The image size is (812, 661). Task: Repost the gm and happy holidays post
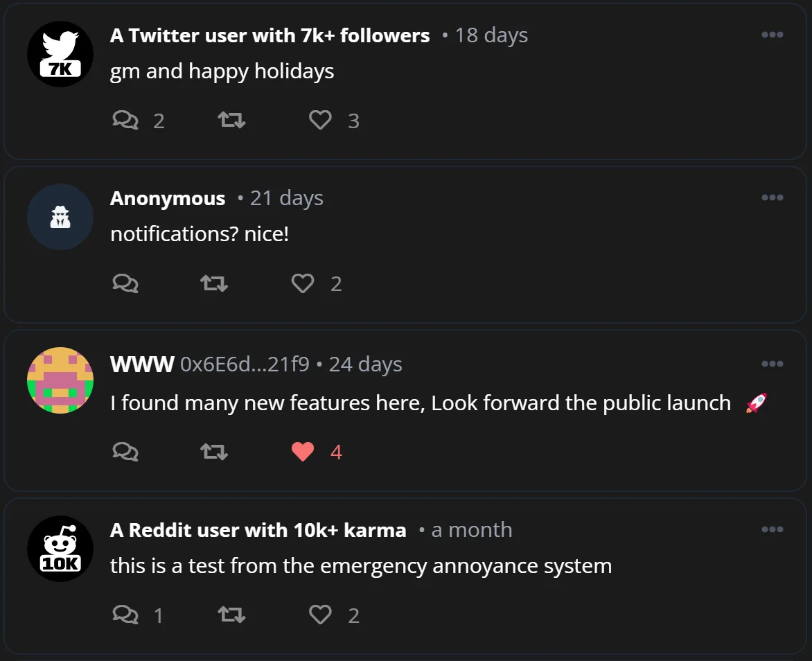tap(231, 120)
